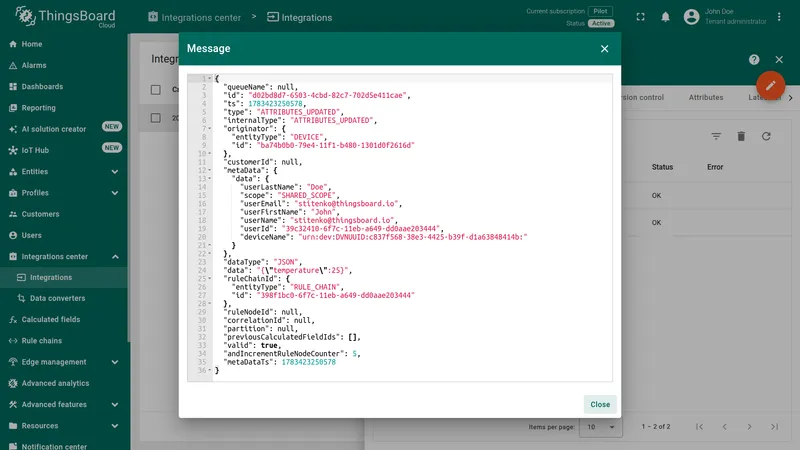Image resolution: width=800 pixels, height=450 pixels.
Task: Click the second row OK status
Action: tap(656, 222)
